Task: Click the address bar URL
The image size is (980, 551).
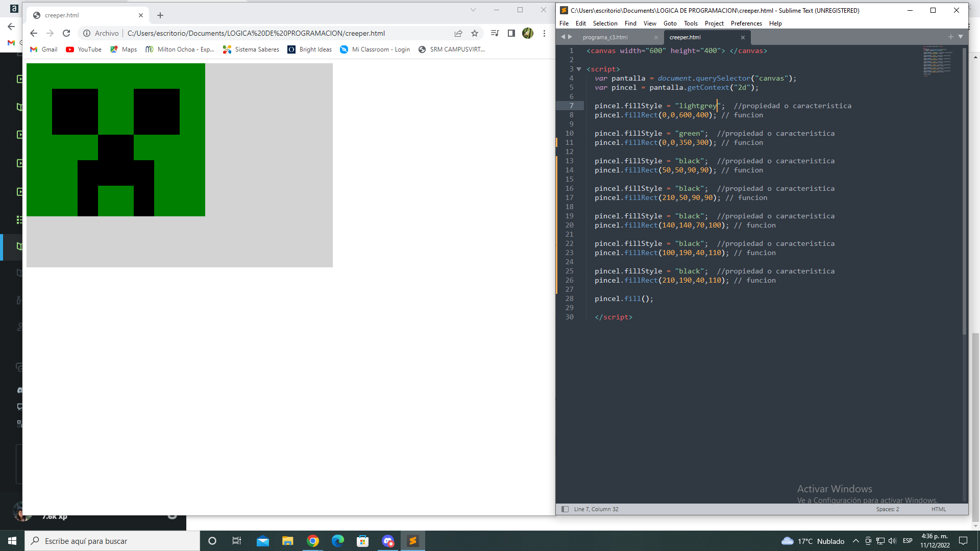Action: click(x=256, y=33)
